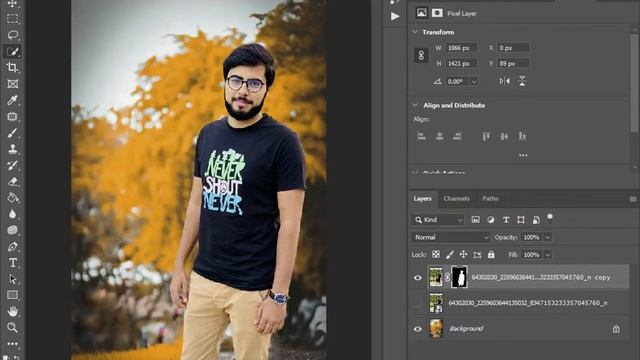Toggle filter for adjustment layers
Screen dimensions: 640x360
pos(491,220)
